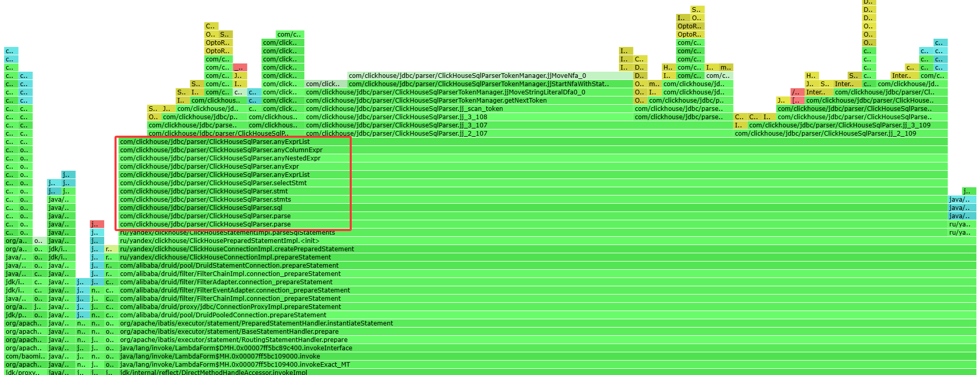Click the ClickHouseSqlParser.stmts frame
Screen dimensions: 980x375
pyautogui.click(x=205, y=200)
